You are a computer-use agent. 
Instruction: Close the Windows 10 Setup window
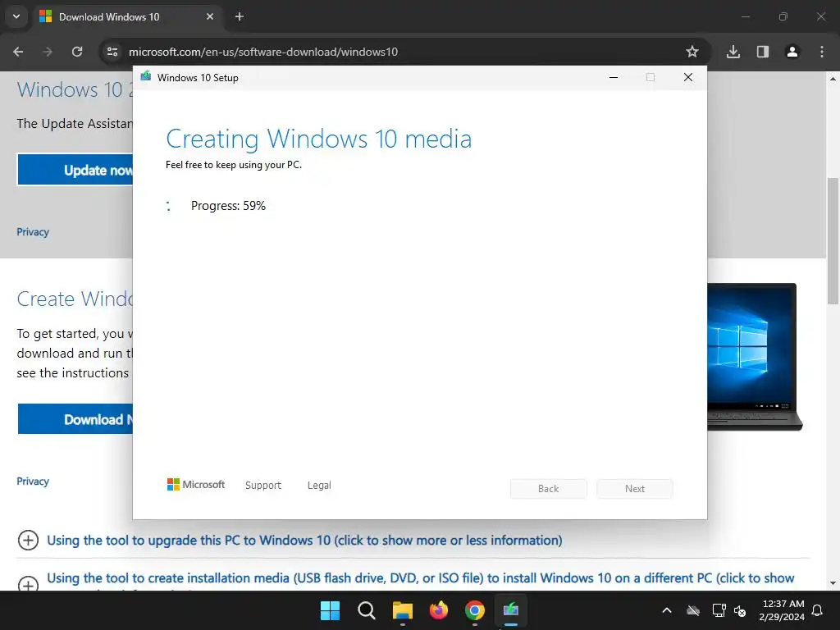(688, 78)
